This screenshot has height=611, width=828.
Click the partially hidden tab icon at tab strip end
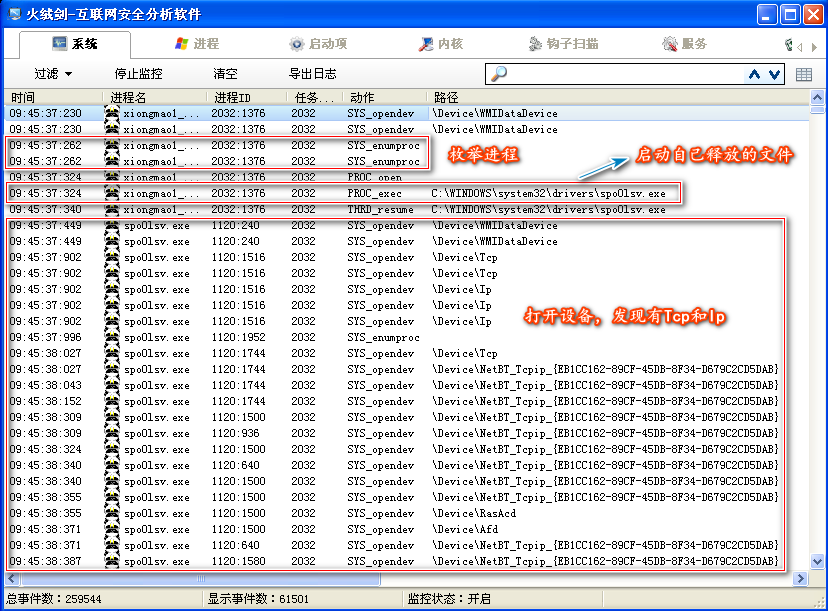(788, 45)
